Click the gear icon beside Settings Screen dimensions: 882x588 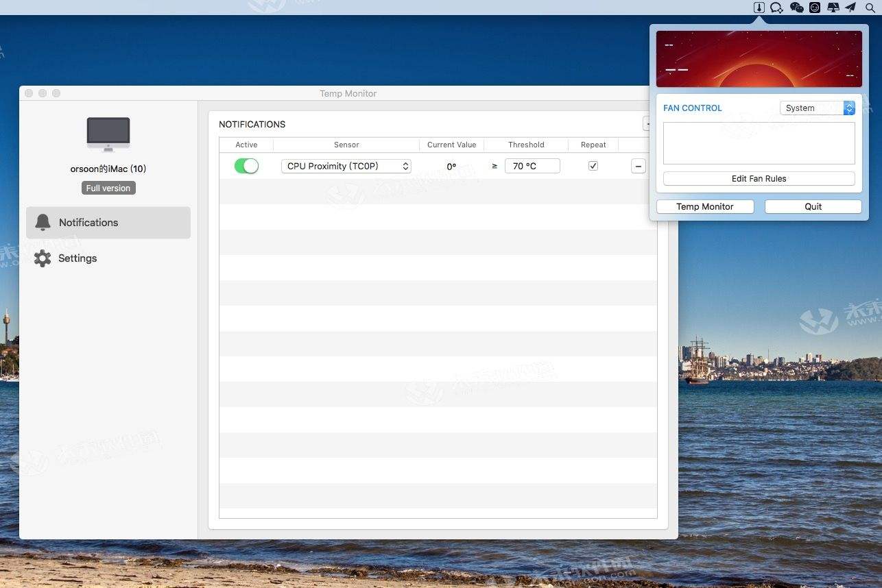click(x=43, y=258)
